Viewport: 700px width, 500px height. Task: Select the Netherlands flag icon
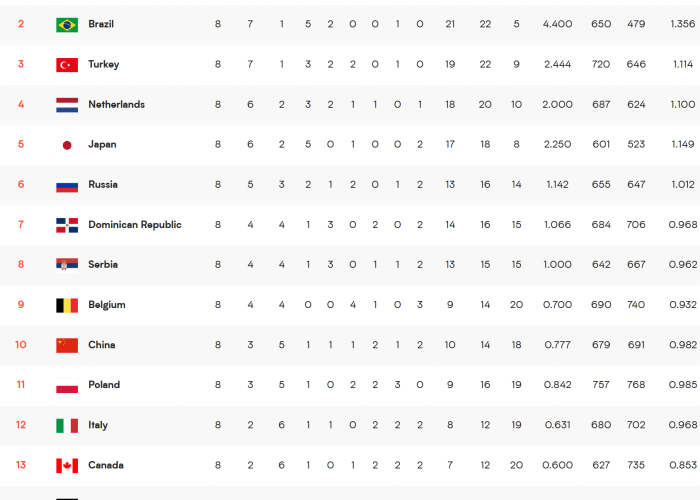67,105
